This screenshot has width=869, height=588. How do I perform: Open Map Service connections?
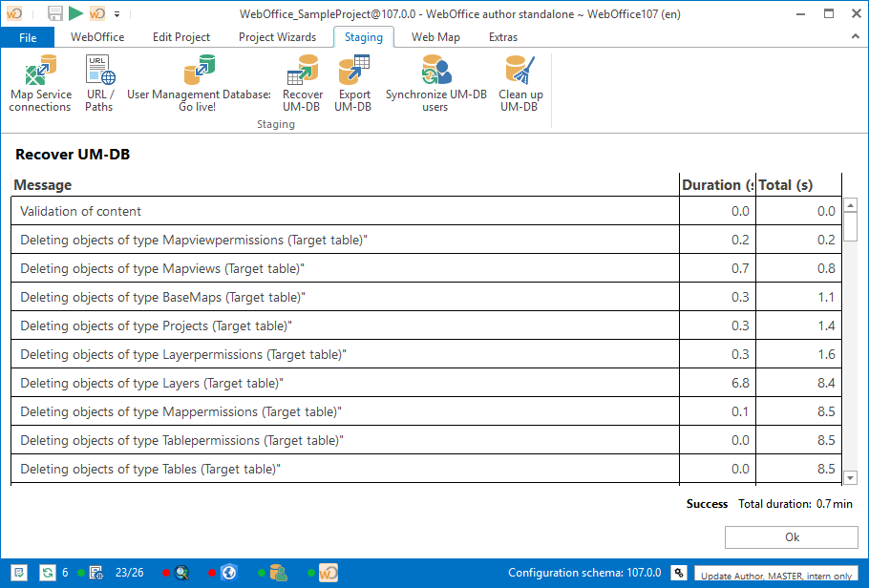pyautogui.click(x=40, y=81)
